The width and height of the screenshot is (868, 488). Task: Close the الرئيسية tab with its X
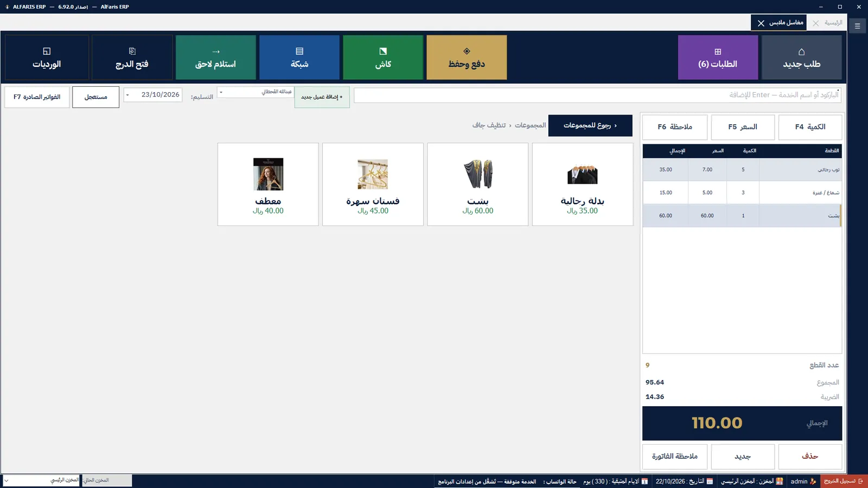coord(816,23)
